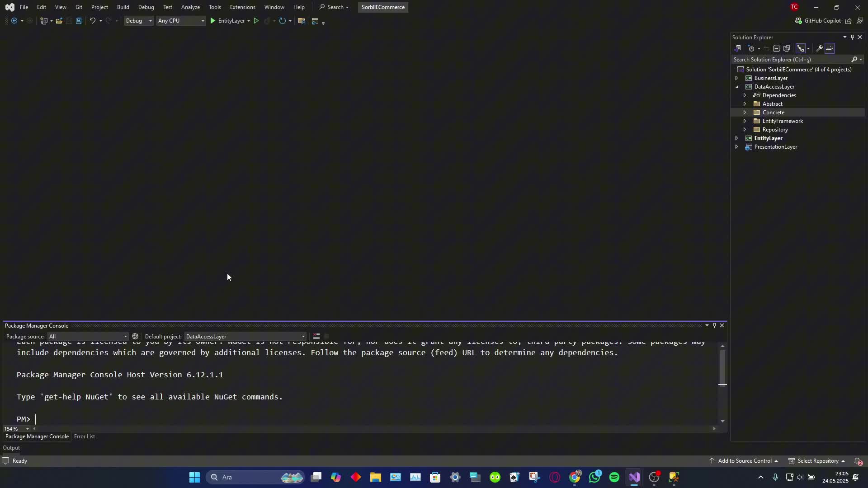Open Package Manager Console window options arrow
The width and height of the screenshot is (868, 488).
[707, 325]
